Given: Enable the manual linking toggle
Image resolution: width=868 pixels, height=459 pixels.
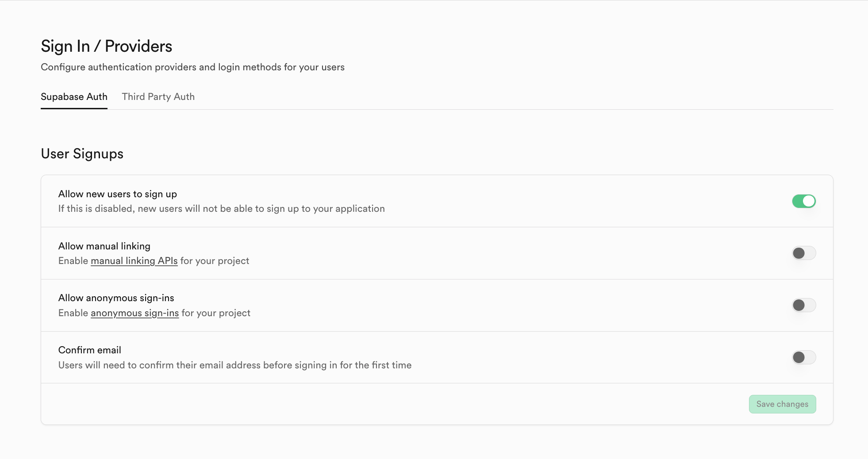Looking at the screenshot, I should pyautogui.click(x=803, y=253).
